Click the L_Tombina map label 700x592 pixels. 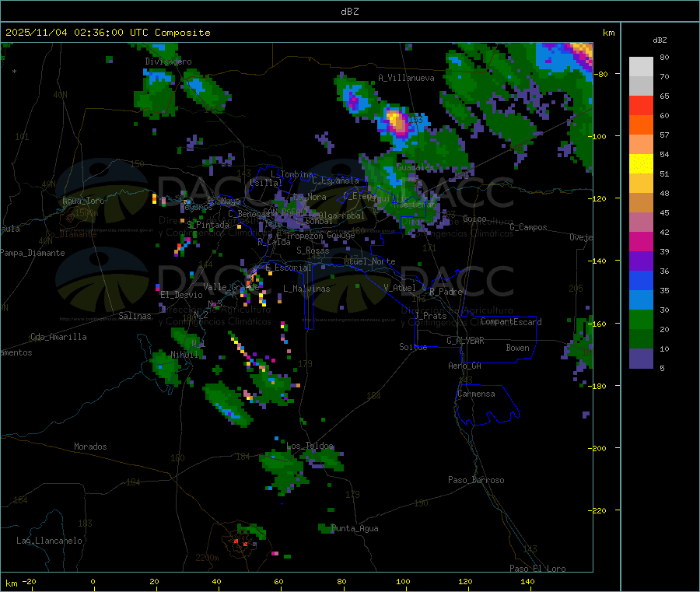(292, 174)
